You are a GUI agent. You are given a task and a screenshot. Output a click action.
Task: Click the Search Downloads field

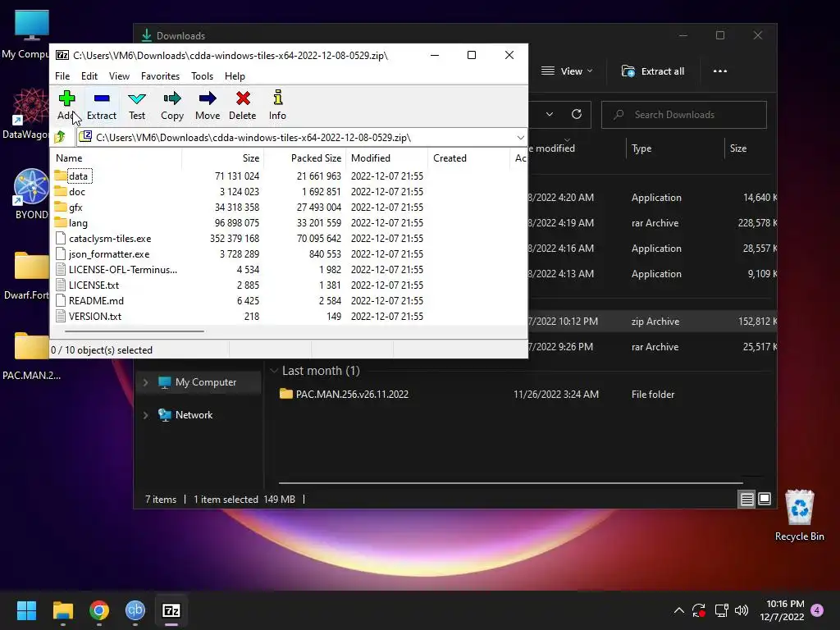[x=683, y=115]
